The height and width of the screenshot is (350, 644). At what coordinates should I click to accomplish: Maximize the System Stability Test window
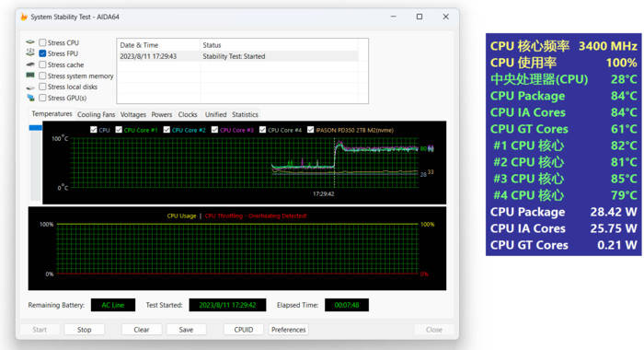click(420, 17)
